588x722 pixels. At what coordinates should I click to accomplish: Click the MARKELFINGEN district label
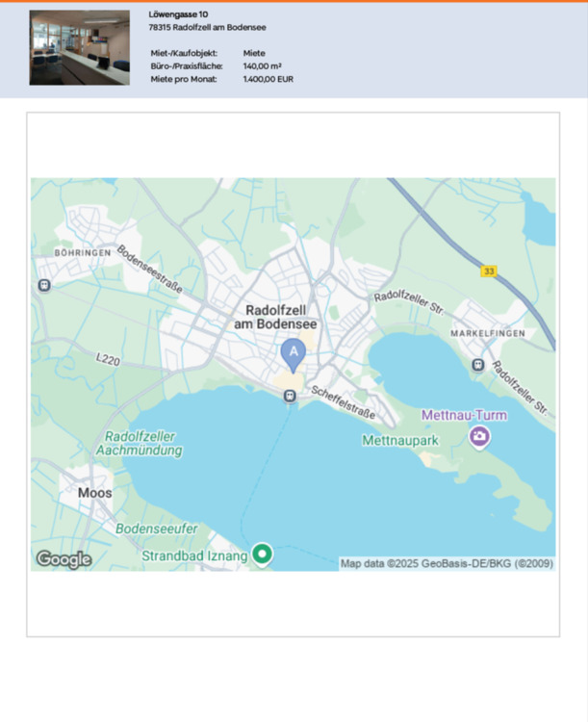(488, 333)
